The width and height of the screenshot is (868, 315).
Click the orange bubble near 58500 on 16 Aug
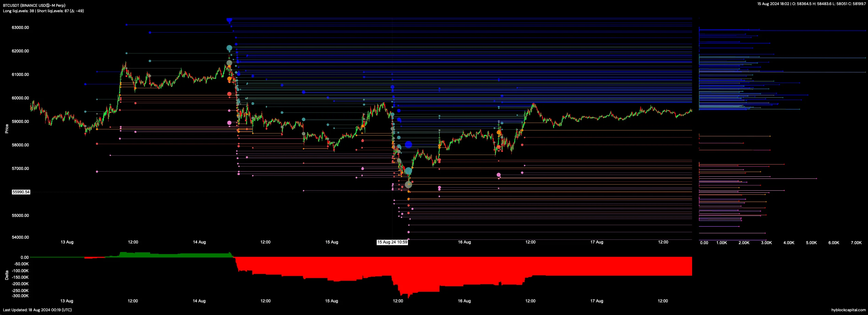pos(499,132)
